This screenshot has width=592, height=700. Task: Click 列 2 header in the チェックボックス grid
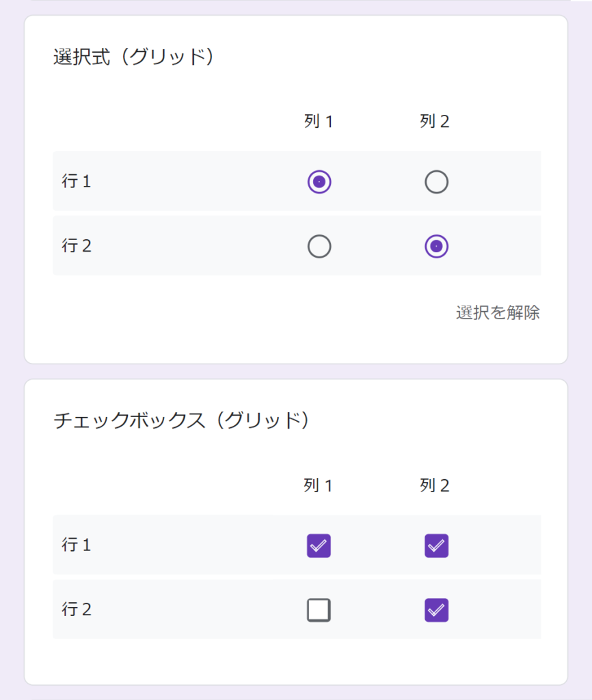pyautogui.click(x=435, y=485)
